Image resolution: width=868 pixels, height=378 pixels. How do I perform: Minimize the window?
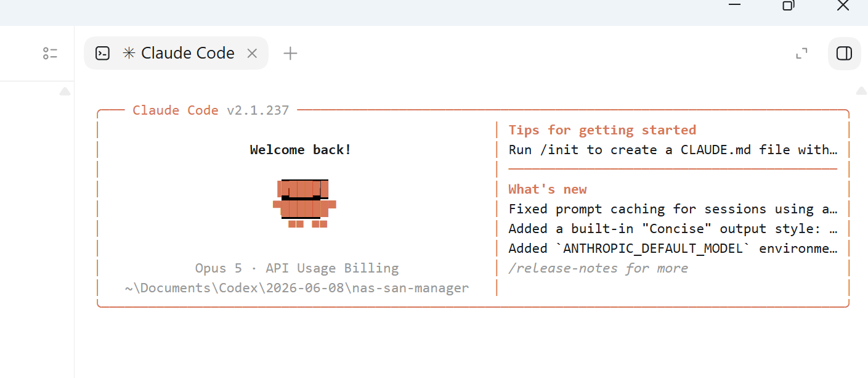click(x=734, y=6)
